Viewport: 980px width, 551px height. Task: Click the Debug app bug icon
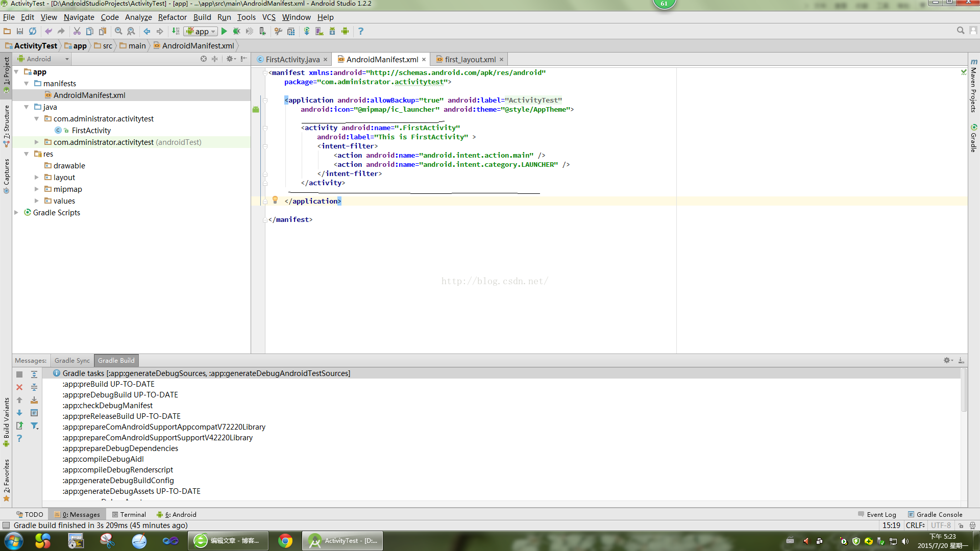click(x=236, y=31)
